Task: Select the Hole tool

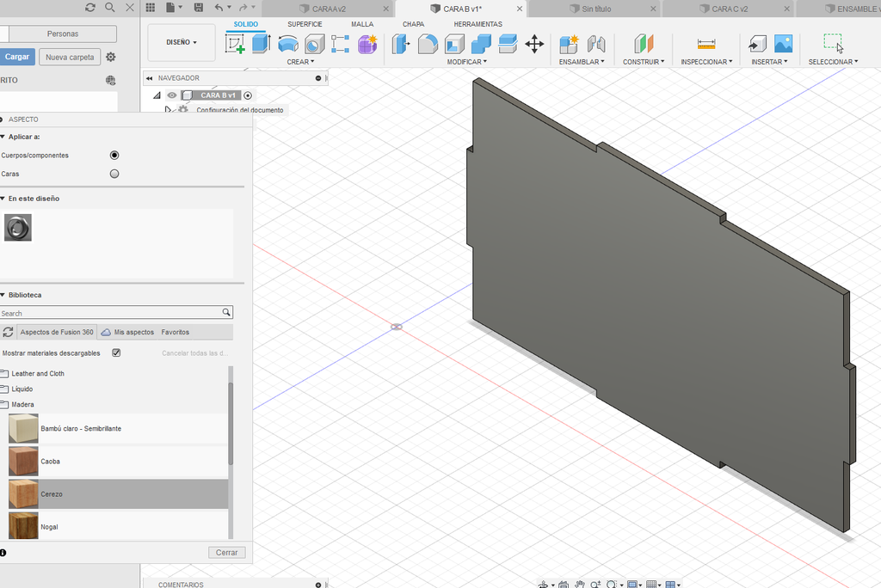Action: click(314, 44)
